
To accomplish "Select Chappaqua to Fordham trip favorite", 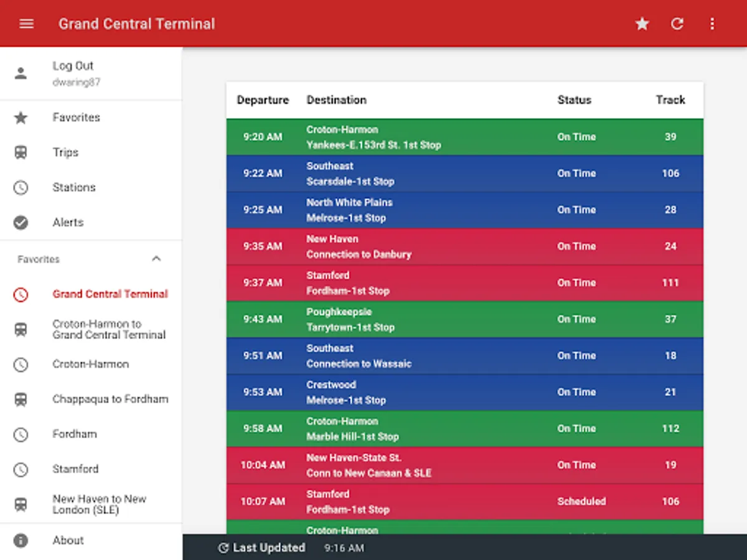I will [91, 399].
